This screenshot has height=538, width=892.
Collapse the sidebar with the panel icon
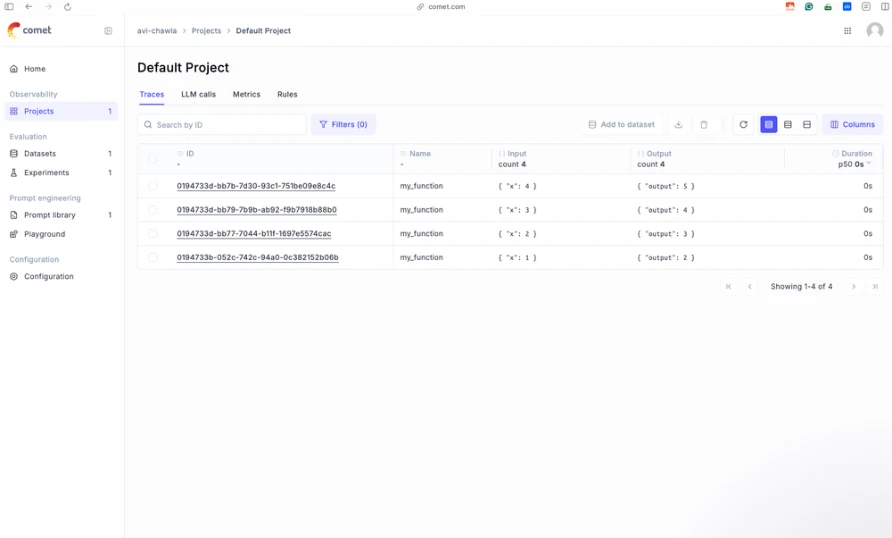tap(108, 31)
